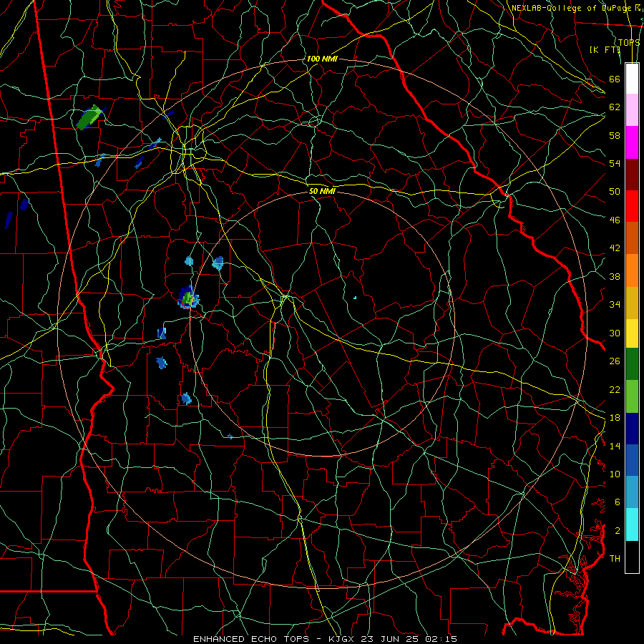The height and width of the screenshot is (644, 644).
Task: Click the '66' legend value
Action: pos(615,79)
